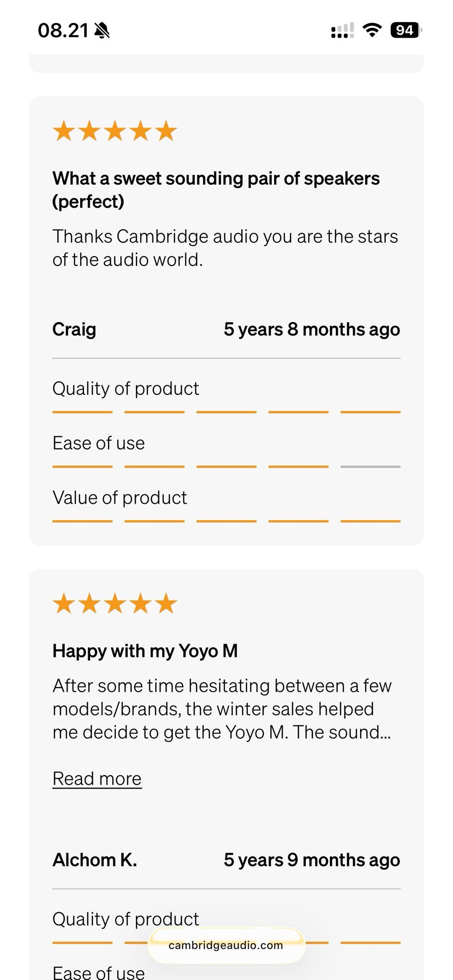This screenshot has width=453, height=980.
Task: Tap reviewer name Alchom K.
Action: pyautogui.click(x=94, y=860)
